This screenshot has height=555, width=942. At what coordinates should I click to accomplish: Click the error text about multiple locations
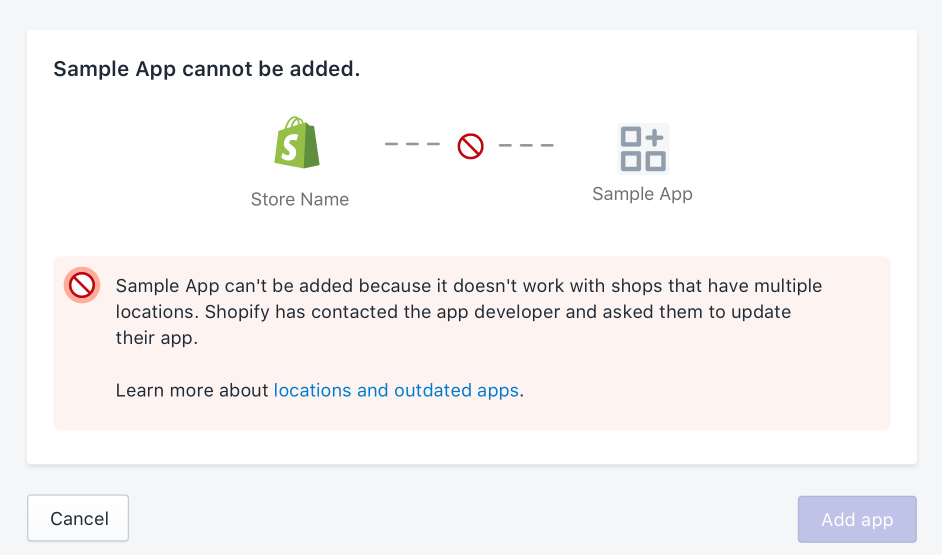[x=469, y=312]
